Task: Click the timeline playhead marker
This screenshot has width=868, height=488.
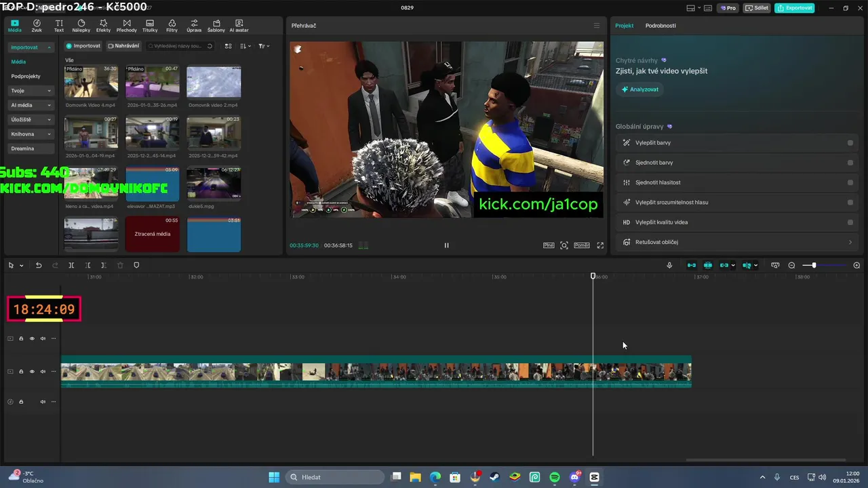Action: click(593, 276)
